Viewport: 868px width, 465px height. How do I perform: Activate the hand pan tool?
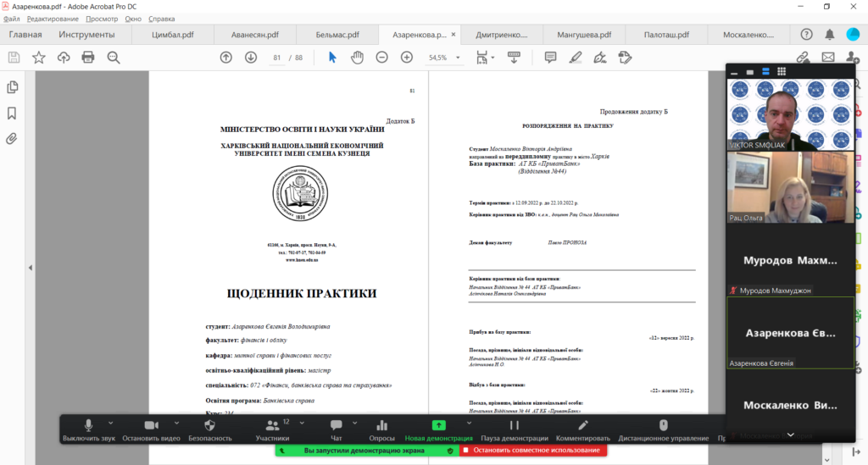click(x=357, y=58)
